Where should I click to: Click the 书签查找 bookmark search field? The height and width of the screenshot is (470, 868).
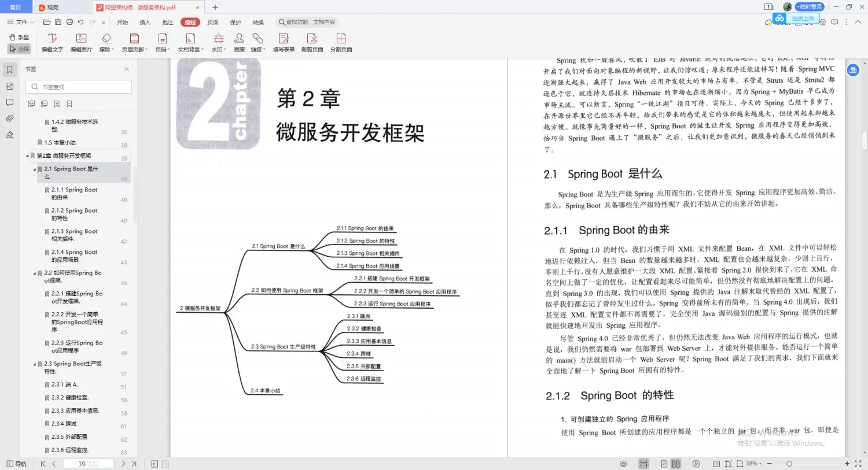[79, 87]
